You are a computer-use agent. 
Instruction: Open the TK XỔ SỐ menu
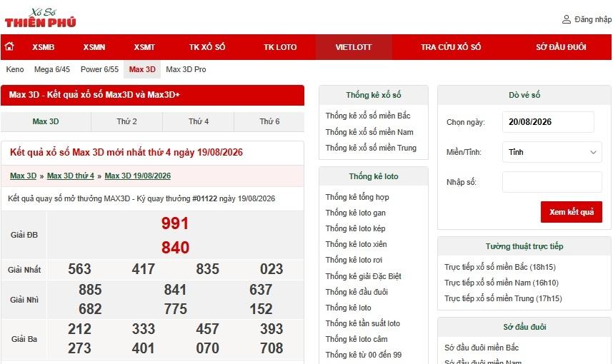tap(207, 47)
